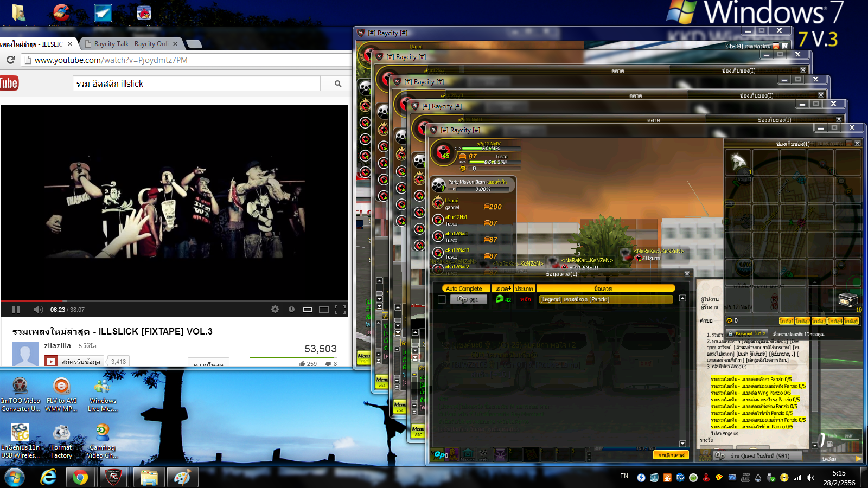Switch the player to small-size view
The image size is (868, 488).
308,310
